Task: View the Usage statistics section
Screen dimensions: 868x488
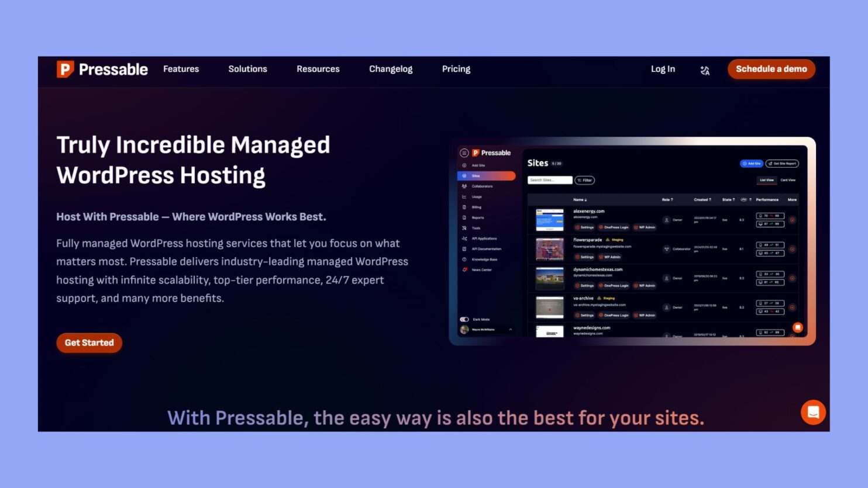Action: point(476,196)
